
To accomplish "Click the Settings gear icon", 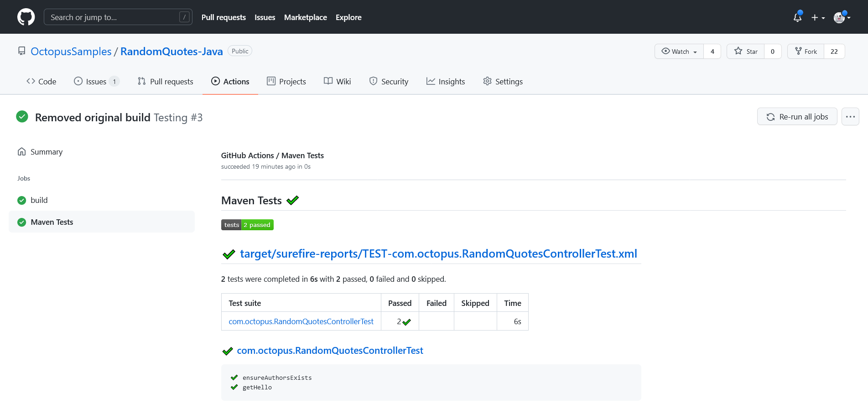I will tap(487, 81).
